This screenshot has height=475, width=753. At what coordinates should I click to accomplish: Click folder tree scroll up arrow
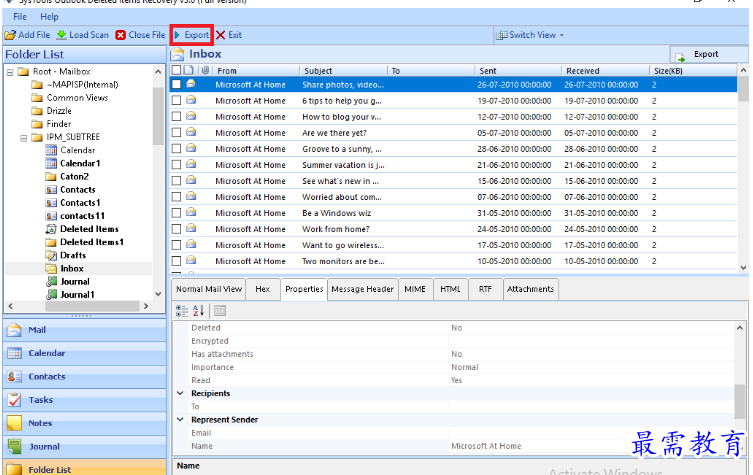[158, 72]
